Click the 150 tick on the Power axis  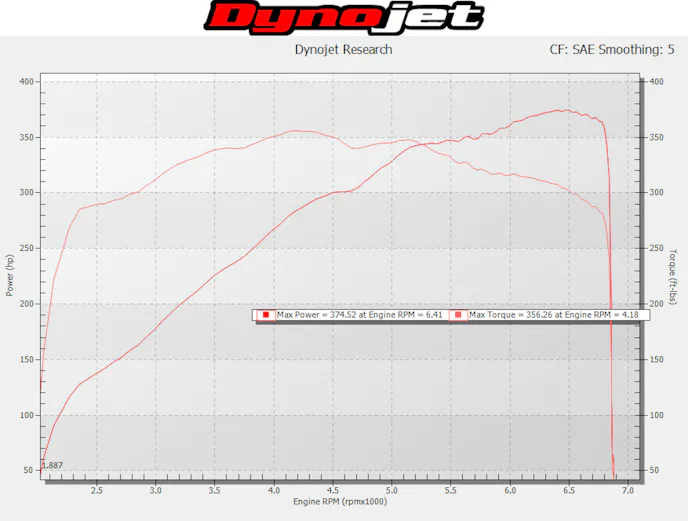coord(26,359)
